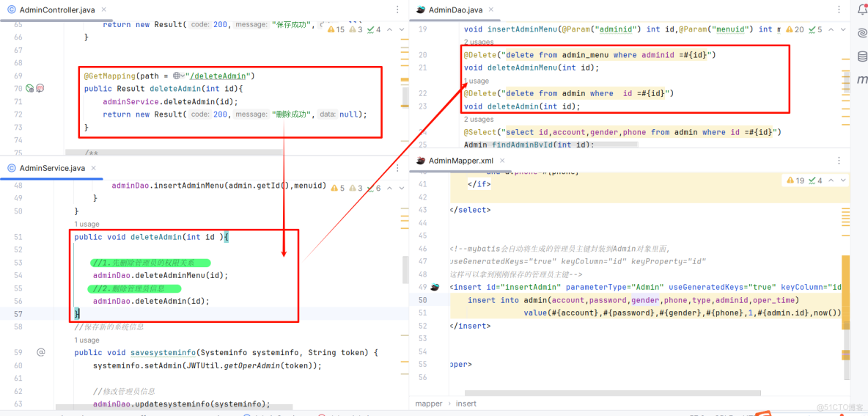This screenshot has width=868, height=416.
Task: Go to previous highlighted error in AdminMapper.xml
Action: click(x=831, y=180)
